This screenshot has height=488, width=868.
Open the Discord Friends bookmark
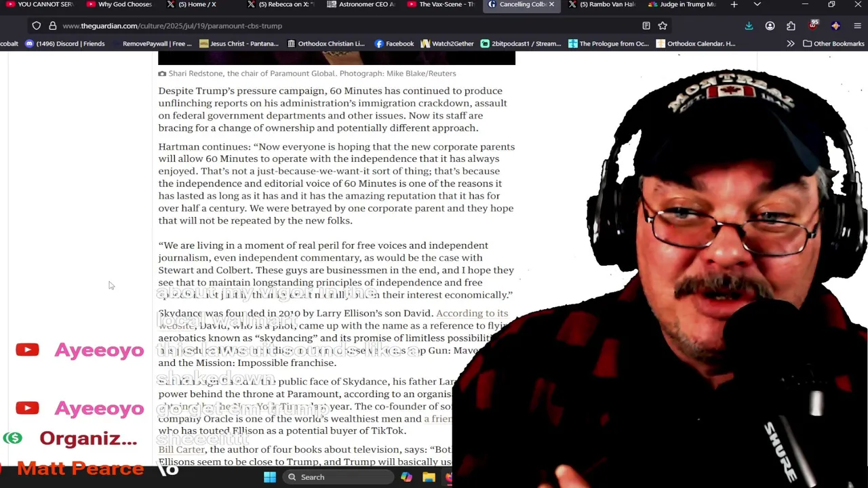(x=64, y=43)
